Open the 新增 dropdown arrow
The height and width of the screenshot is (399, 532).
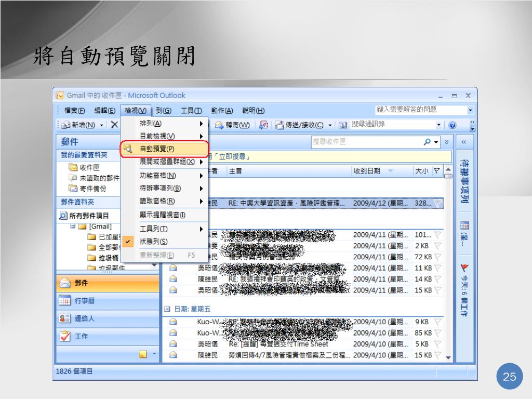point(101,125)
